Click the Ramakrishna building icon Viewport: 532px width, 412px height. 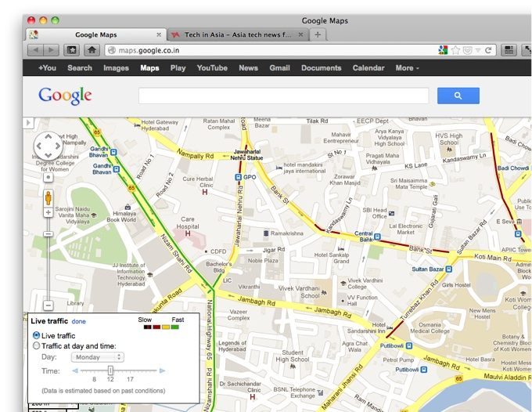(x=266, y=233)
